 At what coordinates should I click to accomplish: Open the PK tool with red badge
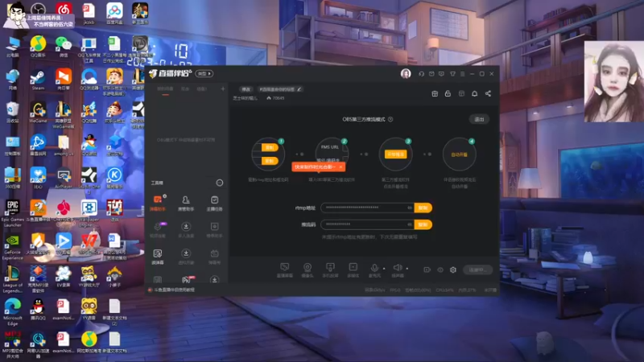(x=186, y=280)
